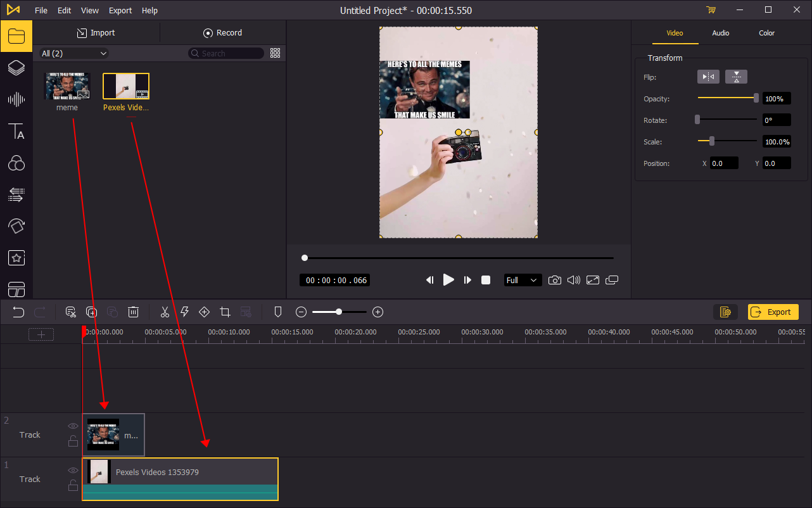Open the Filters overlapping-circles panel

click(16, 163)
